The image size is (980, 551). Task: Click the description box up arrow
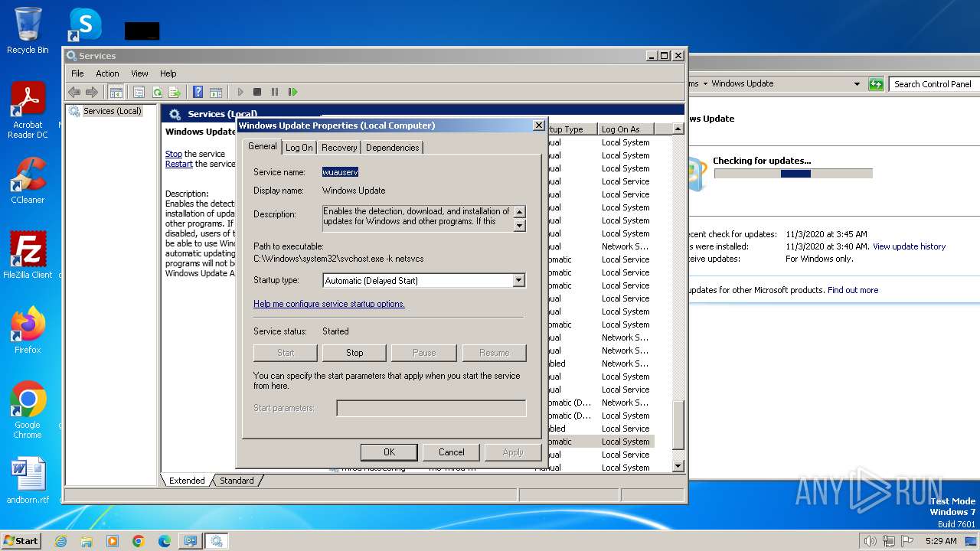pyautogui.click(x=519, y=212)
